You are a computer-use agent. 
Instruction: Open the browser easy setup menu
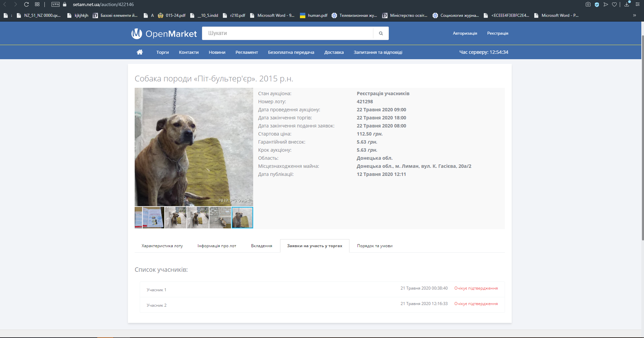(637, 4)
